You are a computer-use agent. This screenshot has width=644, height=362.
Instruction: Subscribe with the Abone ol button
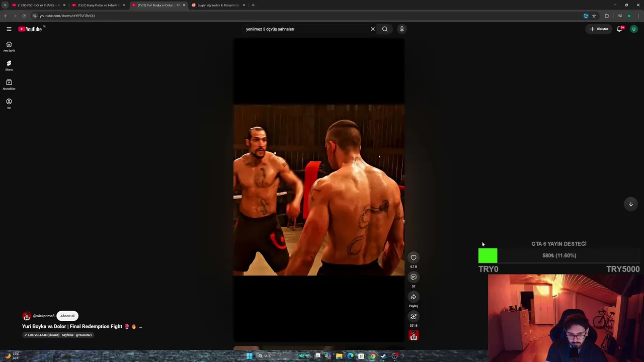tap(67, 316)
